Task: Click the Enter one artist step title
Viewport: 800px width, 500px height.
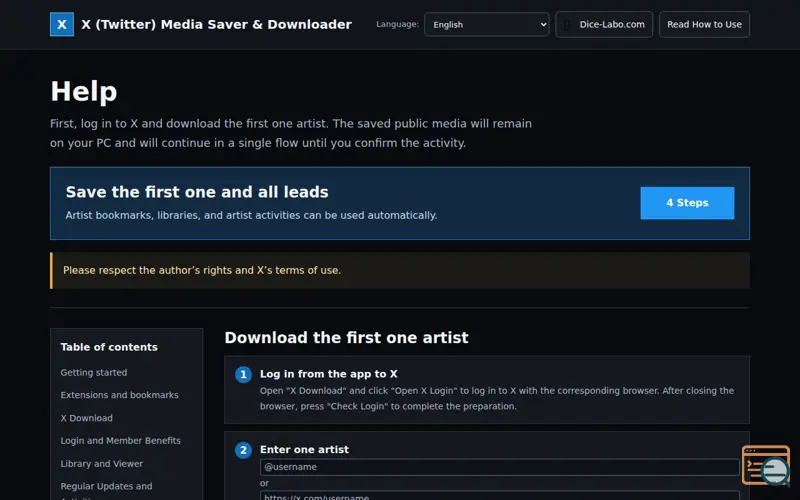Action: (305, 449)
